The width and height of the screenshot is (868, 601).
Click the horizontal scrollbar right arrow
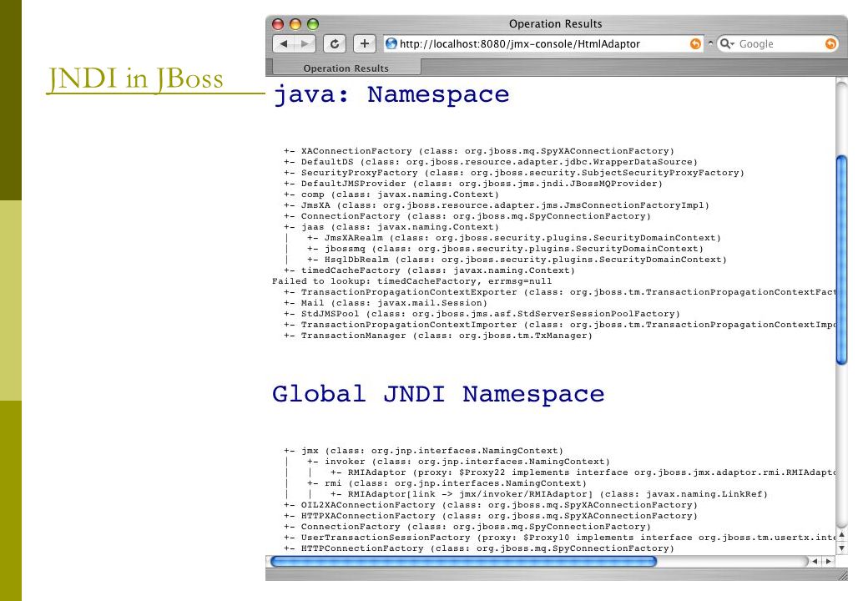pos(828,561)
